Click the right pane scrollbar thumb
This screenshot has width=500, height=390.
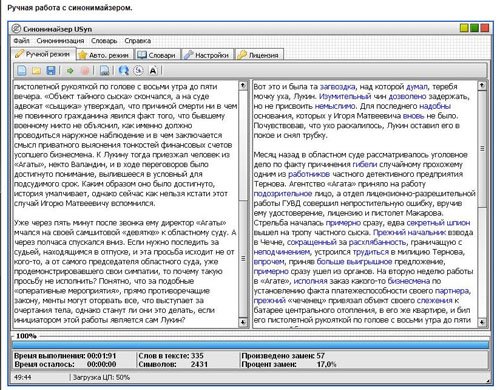point(482,149)
